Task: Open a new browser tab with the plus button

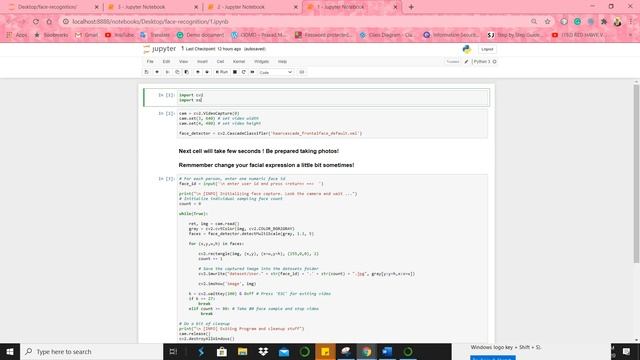Action: tap(411, 7)
